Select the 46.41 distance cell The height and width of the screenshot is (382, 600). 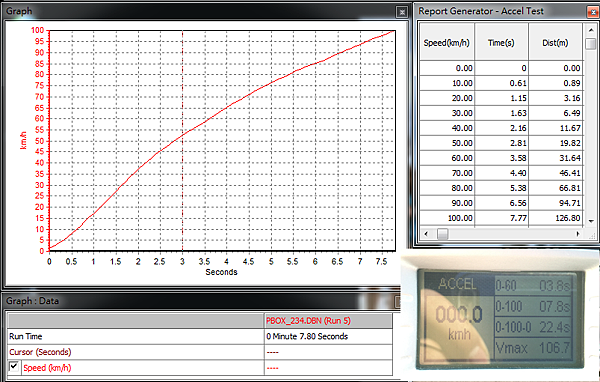coord(556,173)
